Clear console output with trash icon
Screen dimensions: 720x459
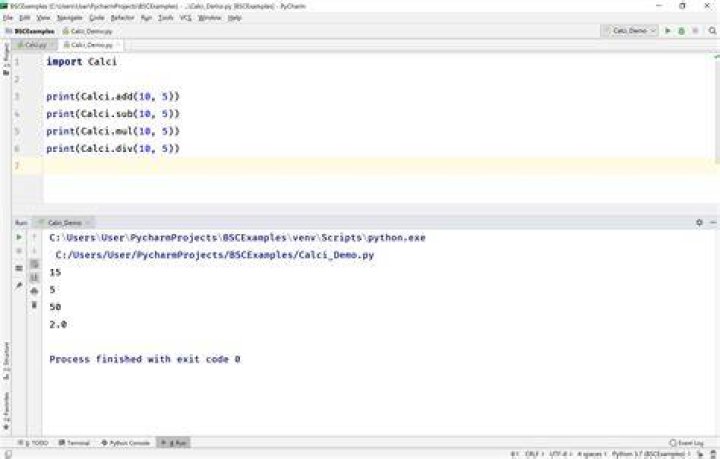34,305
